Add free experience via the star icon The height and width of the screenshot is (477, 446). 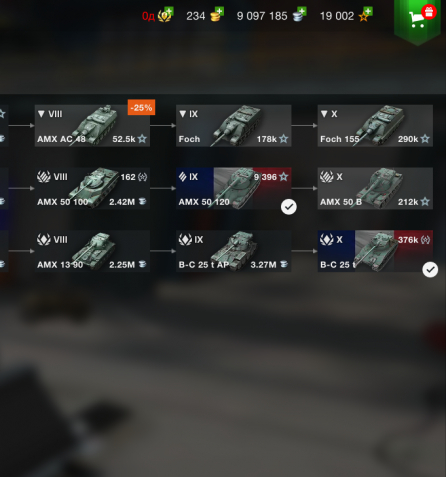[x=365, y=14]
